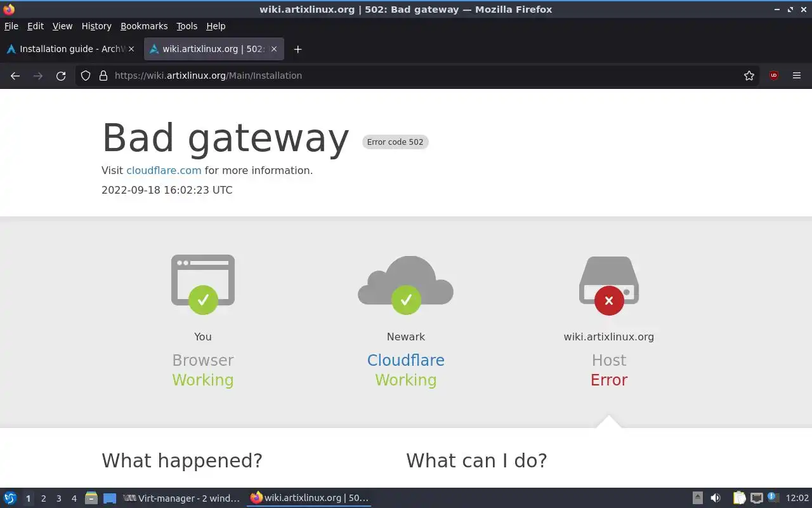Open the Help menu

coord(216,26)
